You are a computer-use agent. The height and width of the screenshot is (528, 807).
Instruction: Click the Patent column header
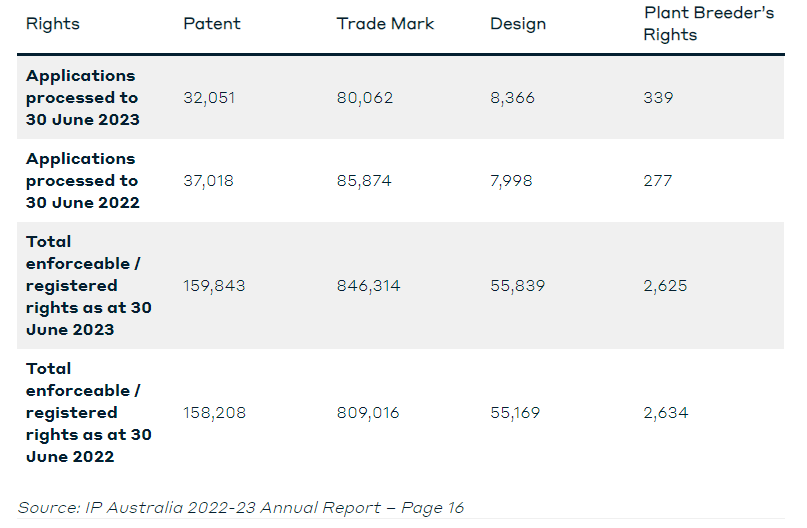212,24
